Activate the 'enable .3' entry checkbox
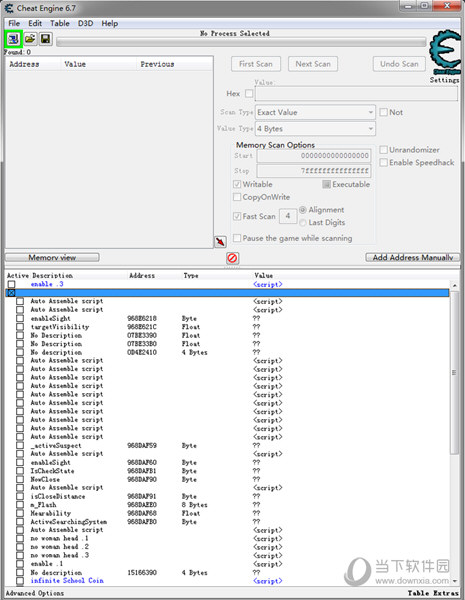 pyautogui.click(x=11, y=284)
